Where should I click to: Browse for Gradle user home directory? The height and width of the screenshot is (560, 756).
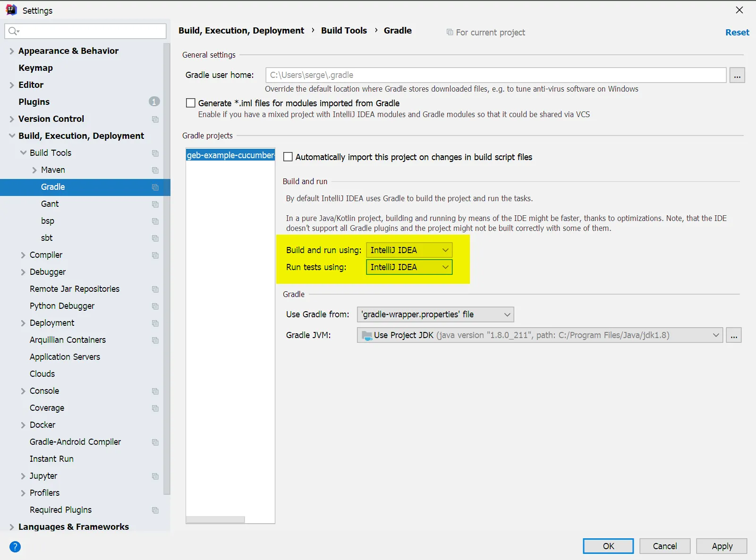pyautogui.click(x=737, y=75)
